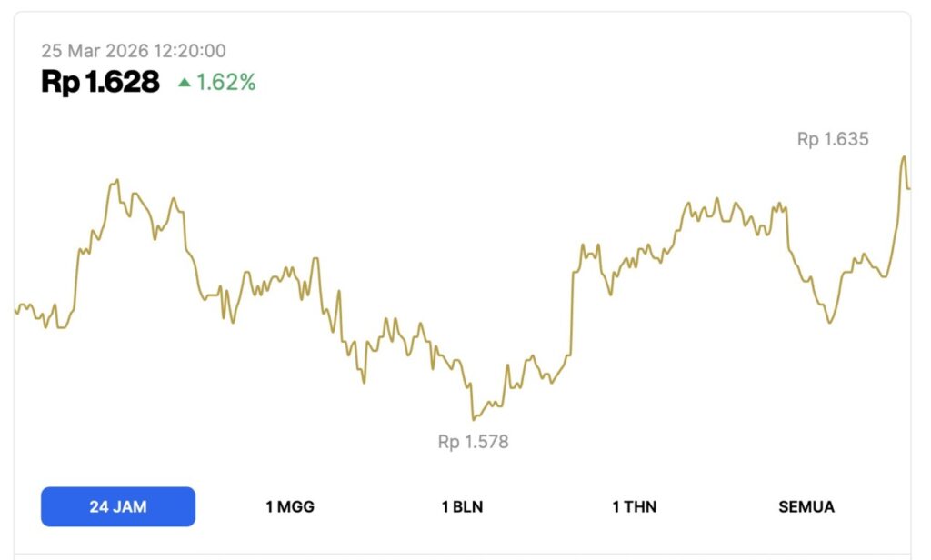Click the 1.62% change percentage
The image size is (931, 560).
[226, 83]
